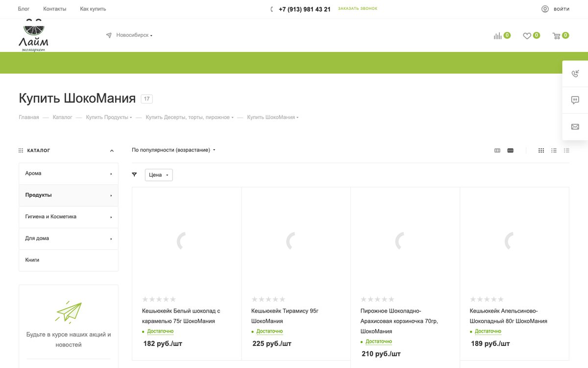Expand the Гигиена и Косметика category arrow
The height and width of the screenshot is (368, 588).
(111, 217)
